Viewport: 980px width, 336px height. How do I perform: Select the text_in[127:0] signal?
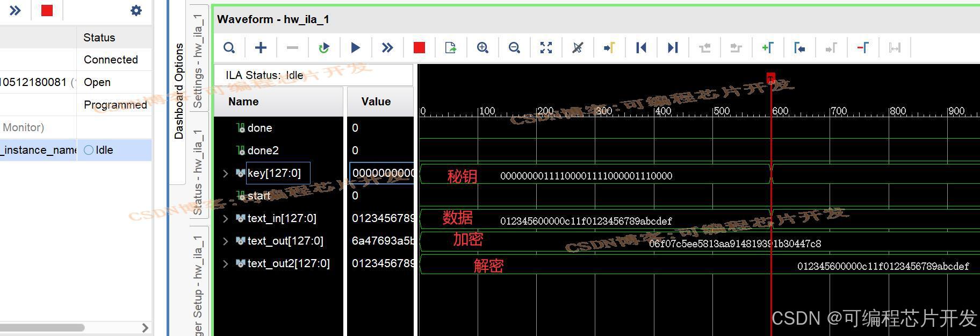point(282,218)
